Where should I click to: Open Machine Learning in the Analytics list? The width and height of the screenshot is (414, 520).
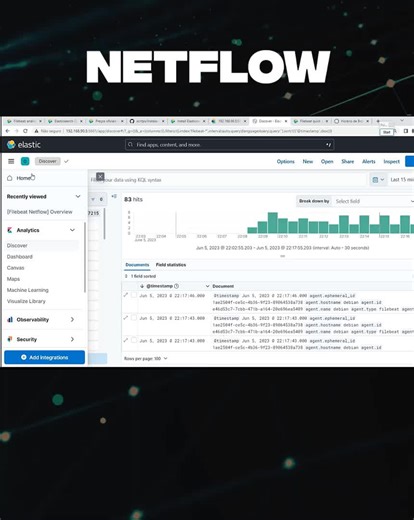[28, 290]
